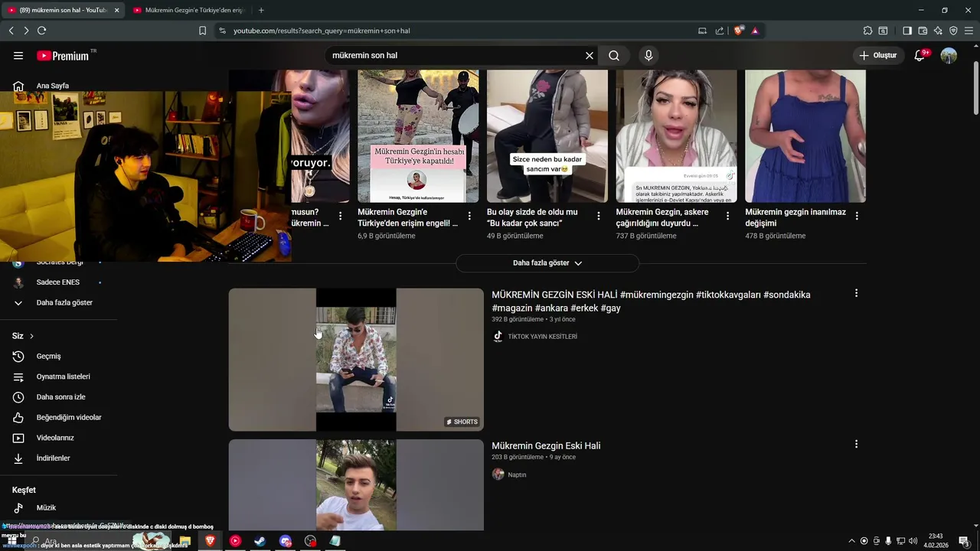Switch to the second Mükremin Gezgin tab
The height and width of the screenshot is (551, 980).
pos(188,11)
